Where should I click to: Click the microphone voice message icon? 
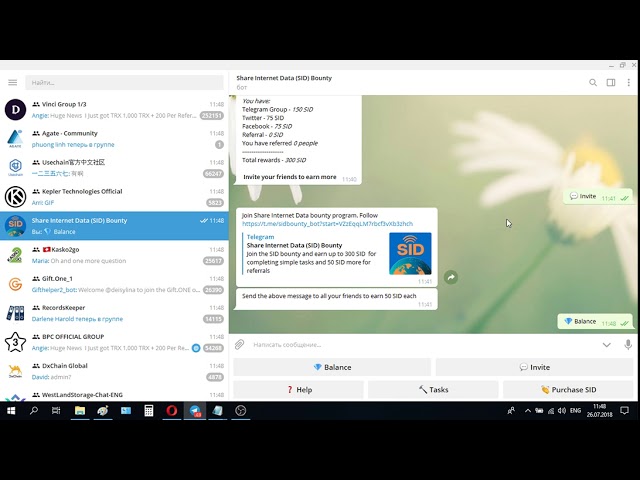[628, 344]
